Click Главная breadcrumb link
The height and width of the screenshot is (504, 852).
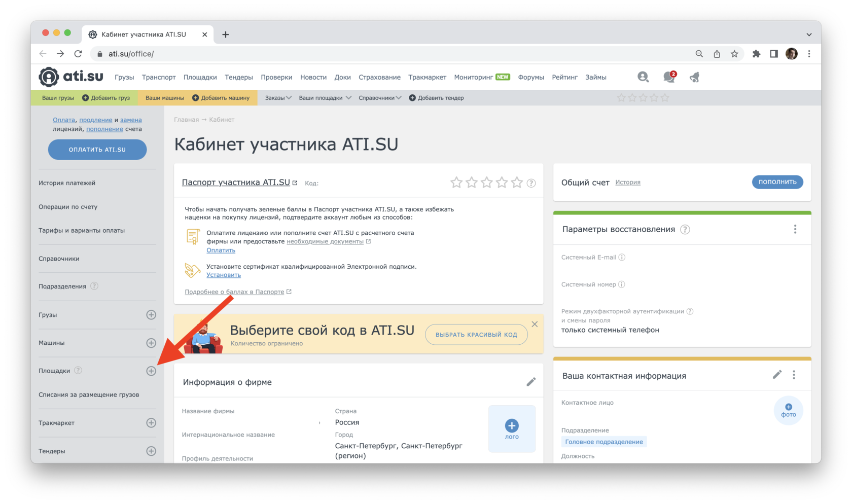pyautogui.click(x=187, y=120)
